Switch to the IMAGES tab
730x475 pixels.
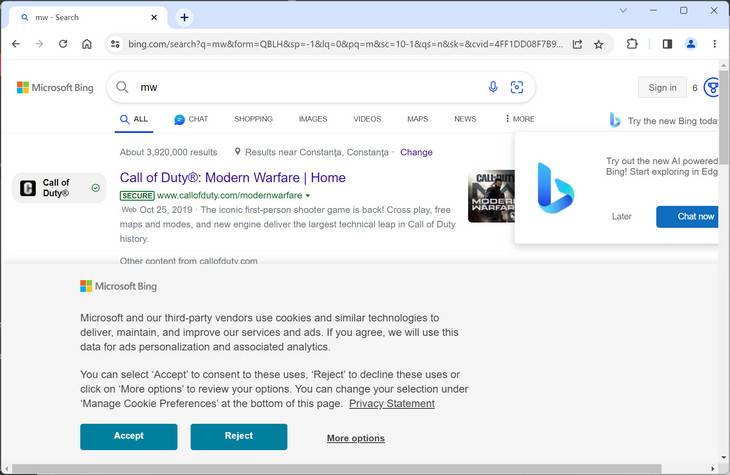[x=313, y=119]
